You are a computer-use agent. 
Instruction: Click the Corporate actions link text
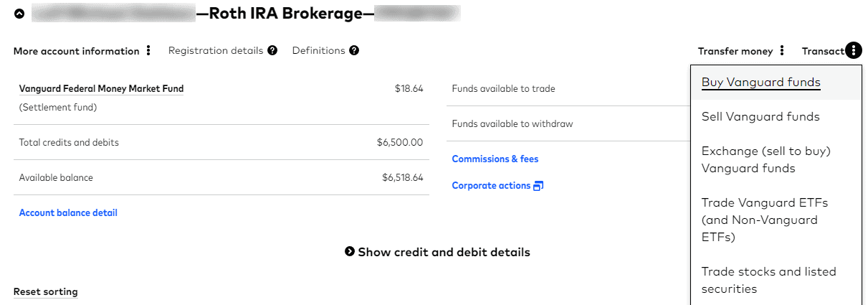coord(491,185)
